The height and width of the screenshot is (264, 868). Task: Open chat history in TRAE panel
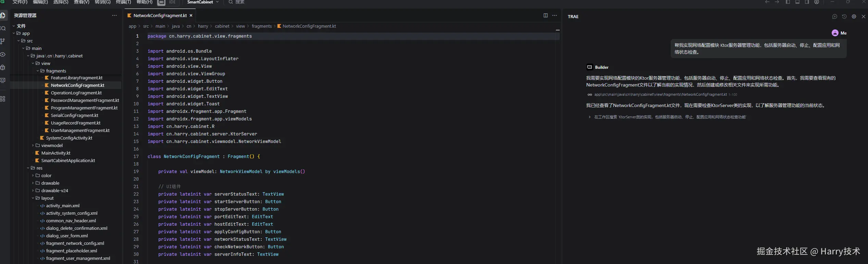(844, 16)
